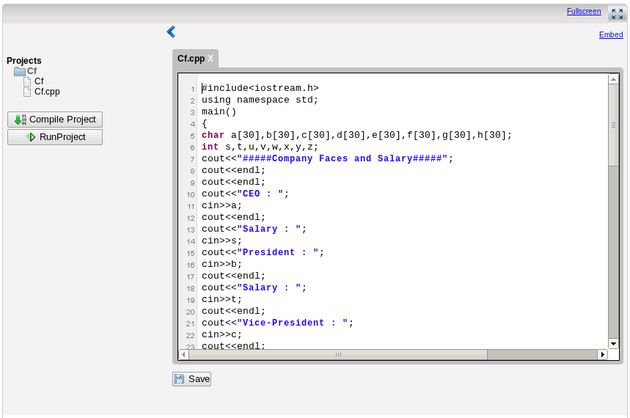This screenshot has width=630, height=418.
Task: Close the Cf.cpp tab with X
Action: 211,59
